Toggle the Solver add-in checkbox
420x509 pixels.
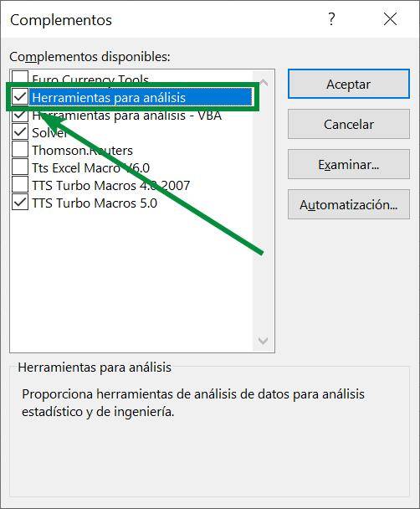click(x=20, y=131)
